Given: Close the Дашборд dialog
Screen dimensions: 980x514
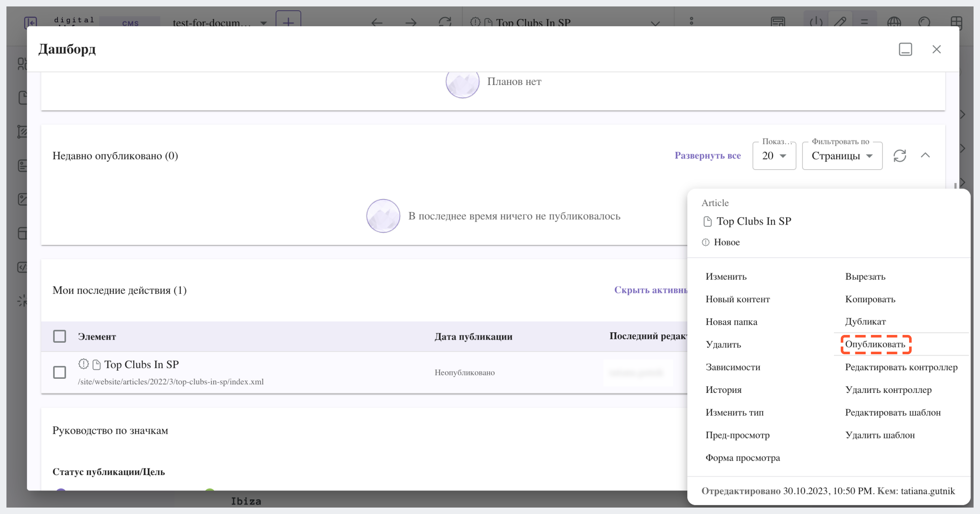Looking at the screenshot, I should click(937, 49).
